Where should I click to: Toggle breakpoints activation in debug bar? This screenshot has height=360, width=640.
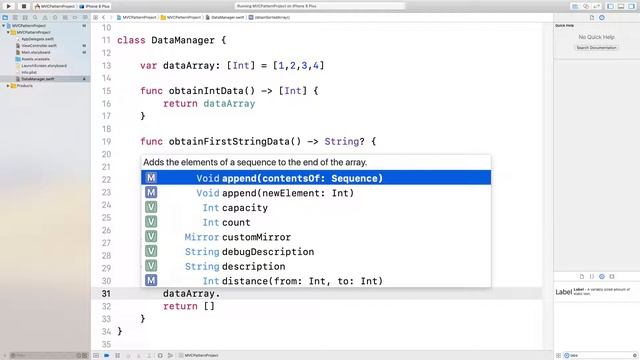click(x=107, y=356)
